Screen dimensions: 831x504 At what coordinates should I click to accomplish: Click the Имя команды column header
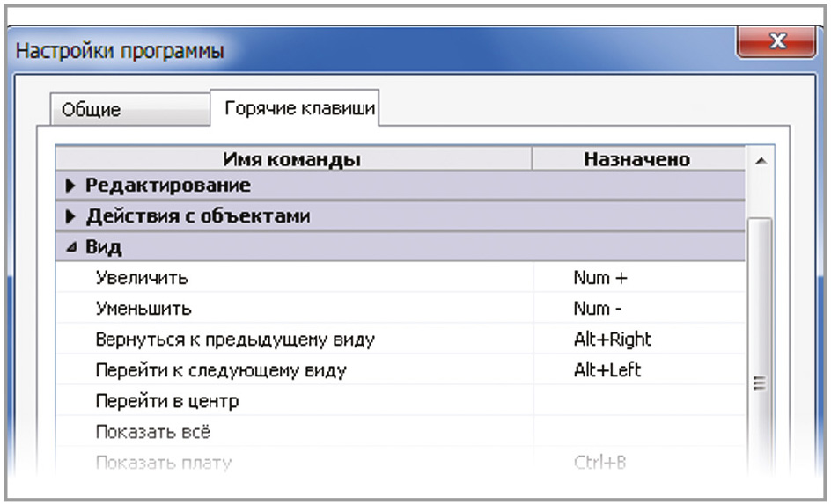point(292,159)
